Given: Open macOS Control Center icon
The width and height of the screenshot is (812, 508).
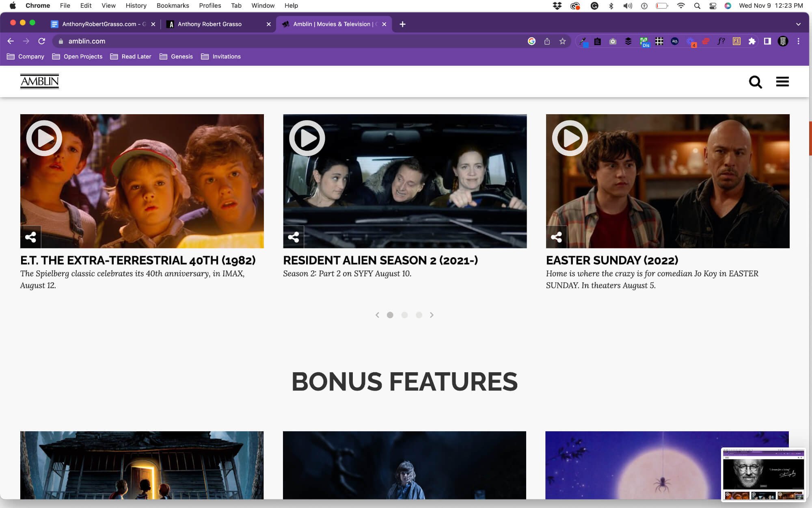Looking at the screenshot, I should click(713, 6).
